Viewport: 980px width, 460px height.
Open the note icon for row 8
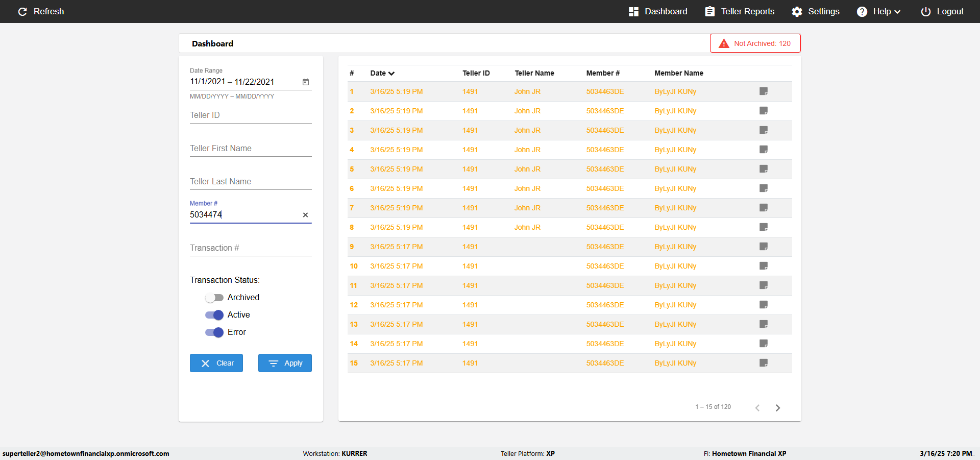point(764,227)
